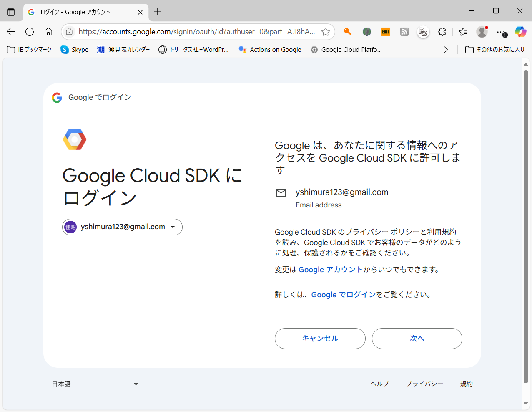Click the browser profile avatar
The width and height of the screenshot is (532, 412).
pyautogui.click(x=482, y=32)
